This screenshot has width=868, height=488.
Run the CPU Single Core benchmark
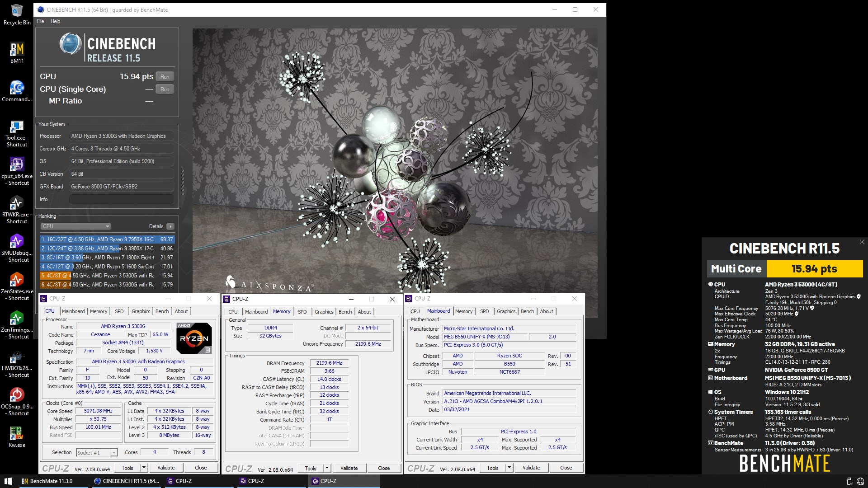click(165, 89)
